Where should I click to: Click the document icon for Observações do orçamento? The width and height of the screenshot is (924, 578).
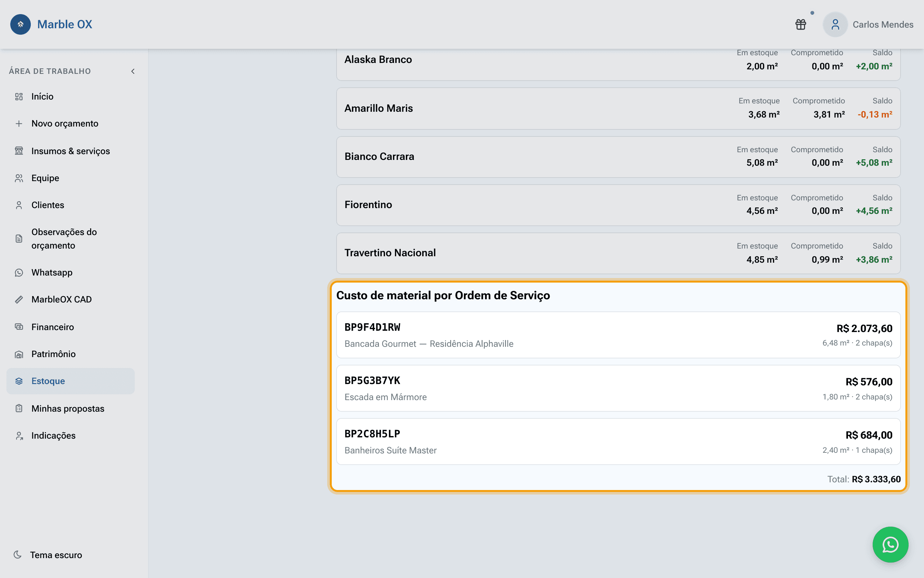[x=19, y=239]
